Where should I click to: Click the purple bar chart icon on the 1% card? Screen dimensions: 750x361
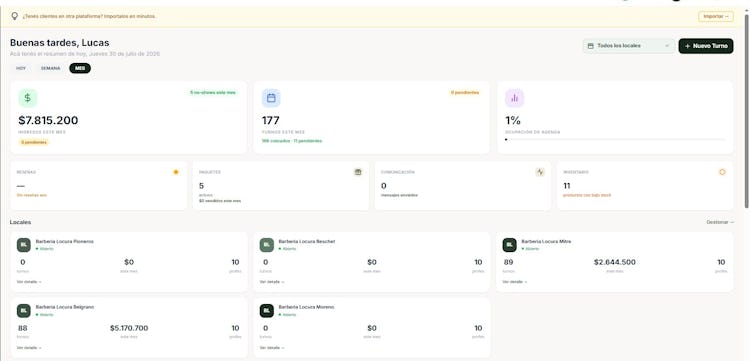[515, 98]
